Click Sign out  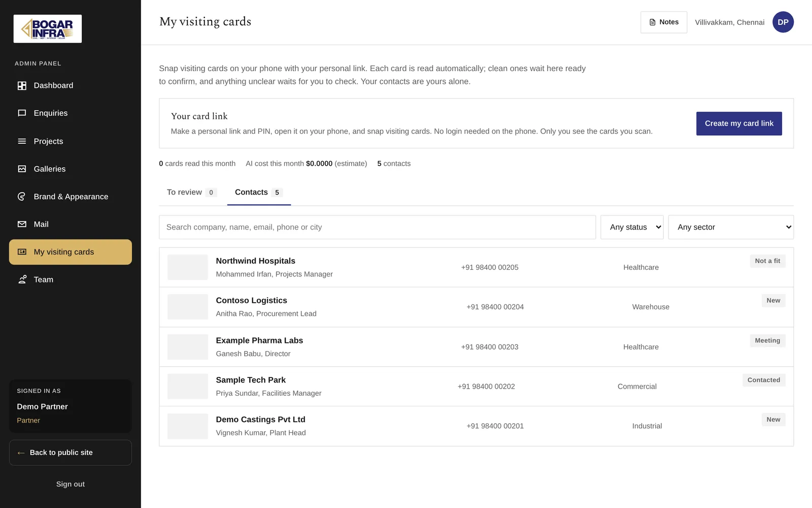[x=71, y=484]
